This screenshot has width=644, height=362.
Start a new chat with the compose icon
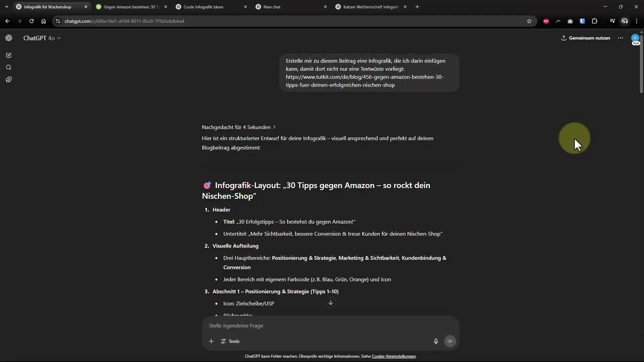[9, 55]
